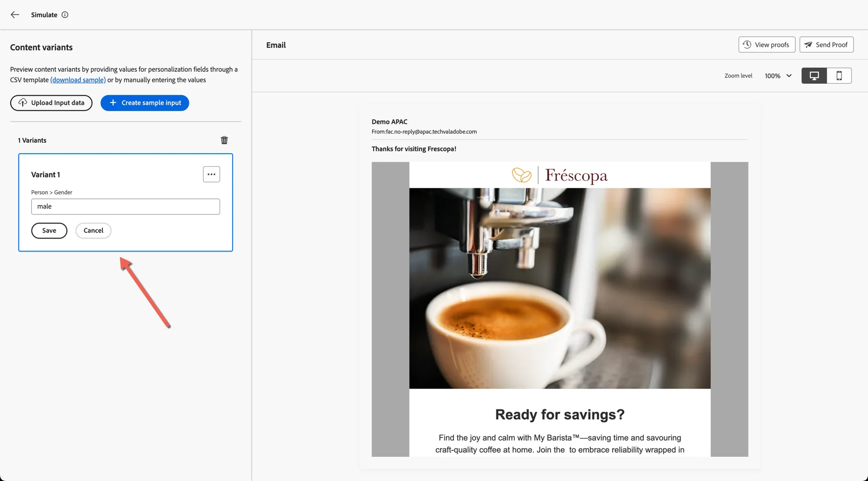Click the 'Email' panel heading
The height and width of the screenshot is (481, 868).
[x=276, y=45]
